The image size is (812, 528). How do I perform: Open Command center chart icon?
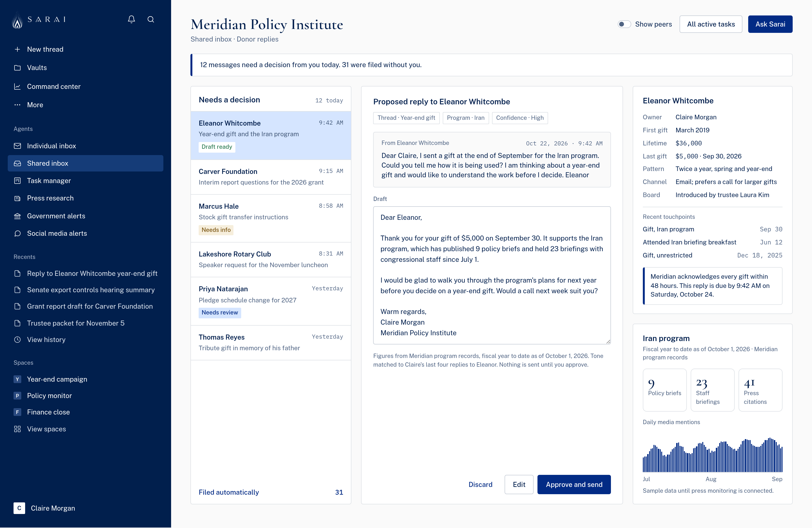click(17, 87)
